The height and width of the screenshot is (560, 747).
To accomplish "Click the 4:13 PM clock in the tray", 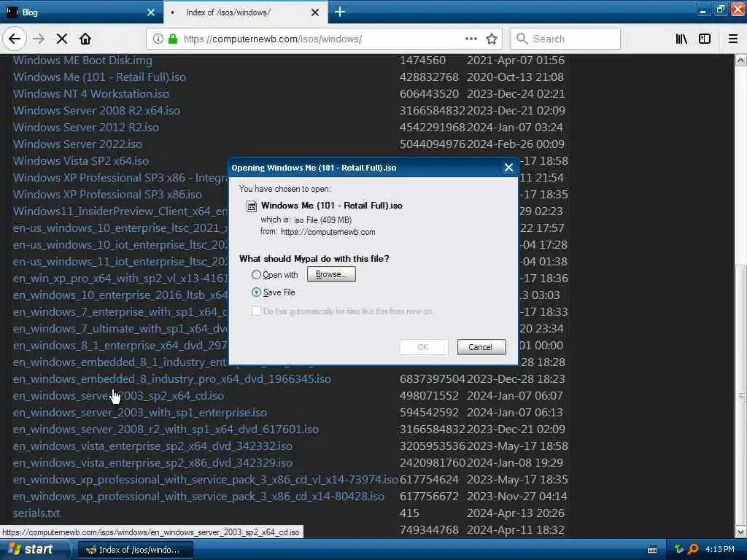I will coord(720,550).
